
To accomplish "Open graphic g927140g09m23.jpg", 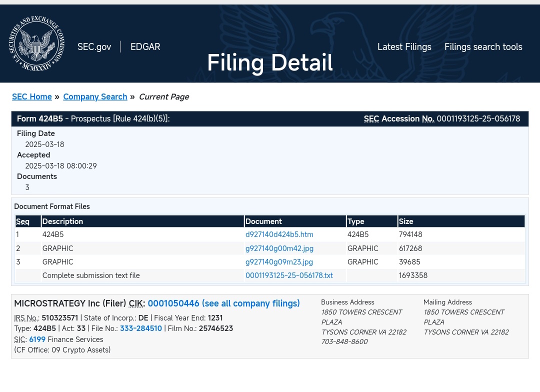I will coord(279,262).
